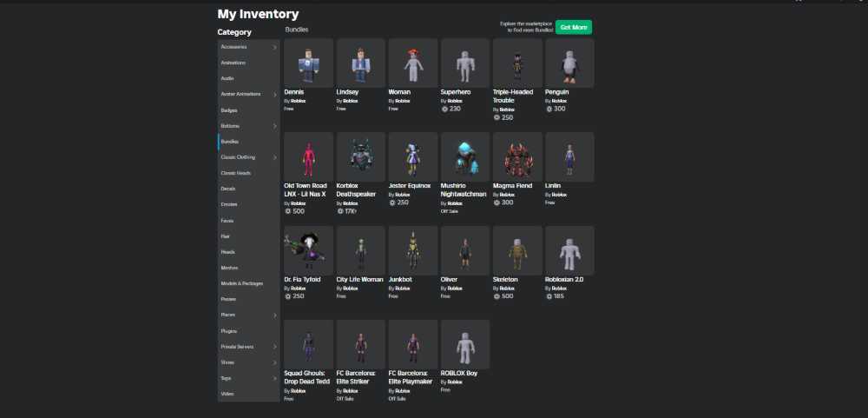Click FC Barcelona: Elite Striker name
This screenshot has height=418, width=868.
click(356, 377)
